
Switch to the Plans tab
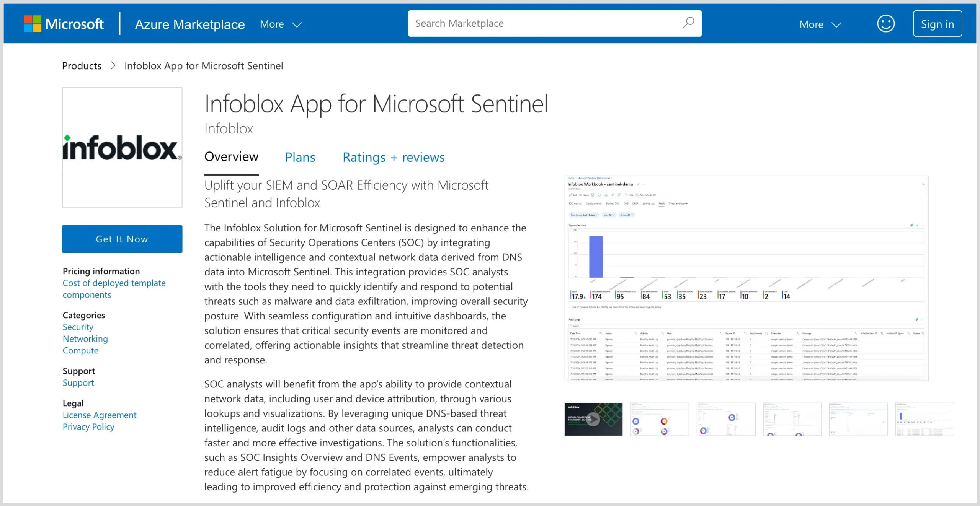[300, 157]
